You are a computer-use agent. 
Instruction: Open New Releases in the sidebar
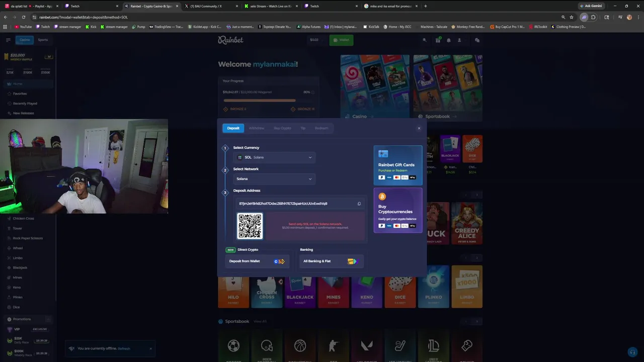coord(29,113)
